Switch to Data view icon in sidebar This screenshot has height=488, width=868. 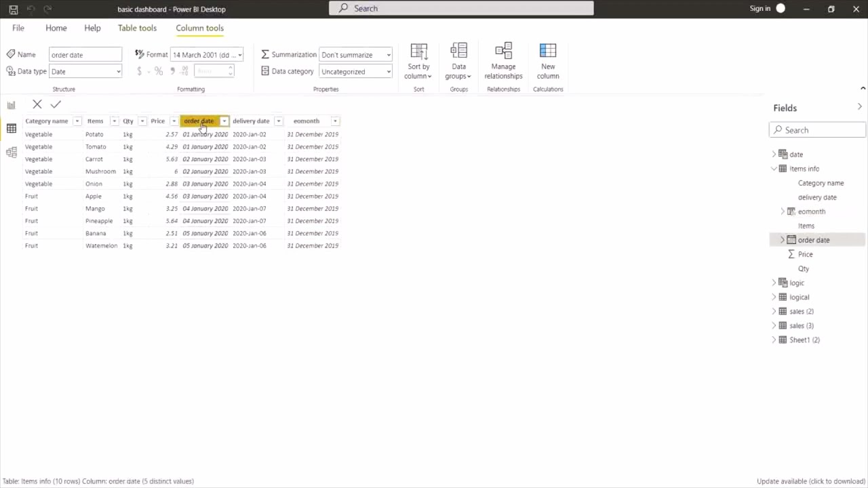tap(12, 129)
